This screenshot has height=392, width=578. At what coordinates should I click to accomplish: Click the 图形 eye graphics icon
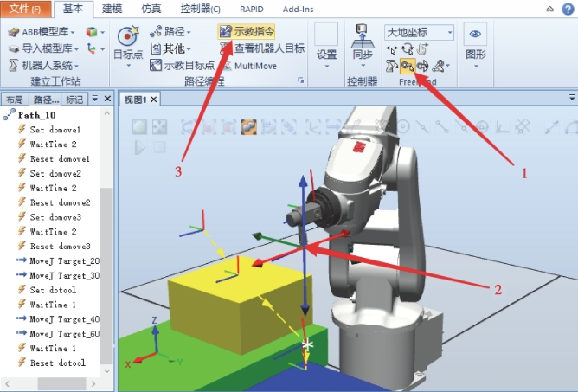click(475, 35)
